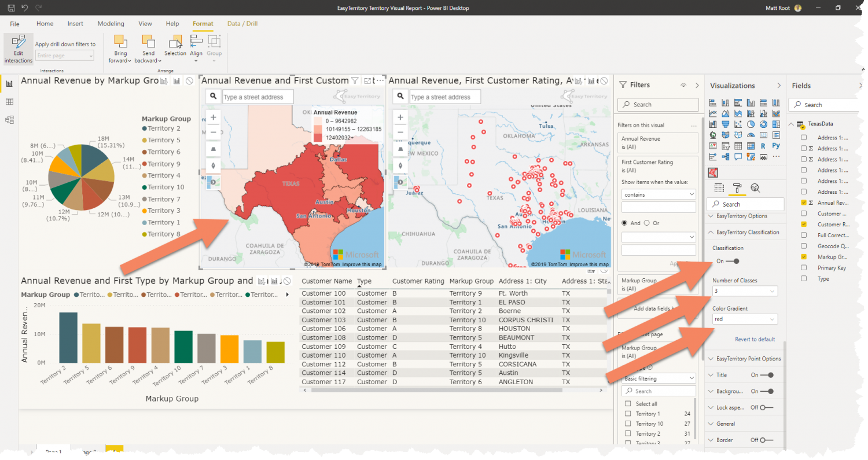Open the Analytics pane magnifier icon
The image size is (868, 460).
click(755, 187)
